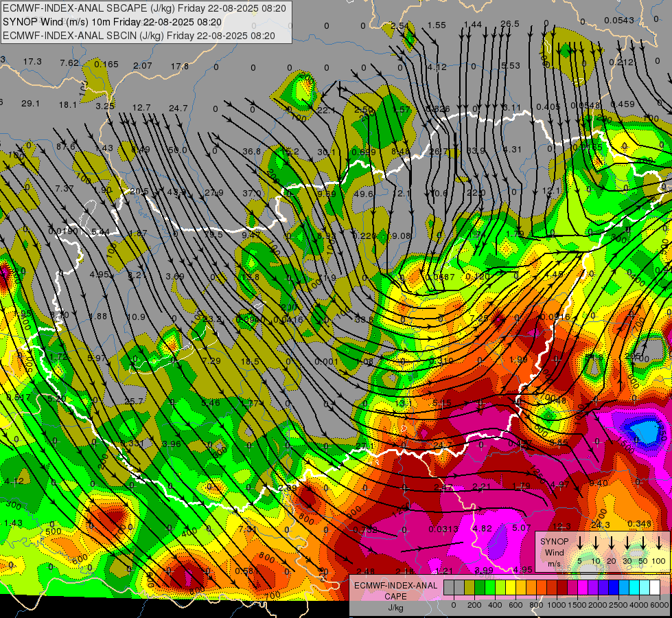Click the 7.25 value on the map
This screenshot has width=672, height=618.
[x=479, y=318]
